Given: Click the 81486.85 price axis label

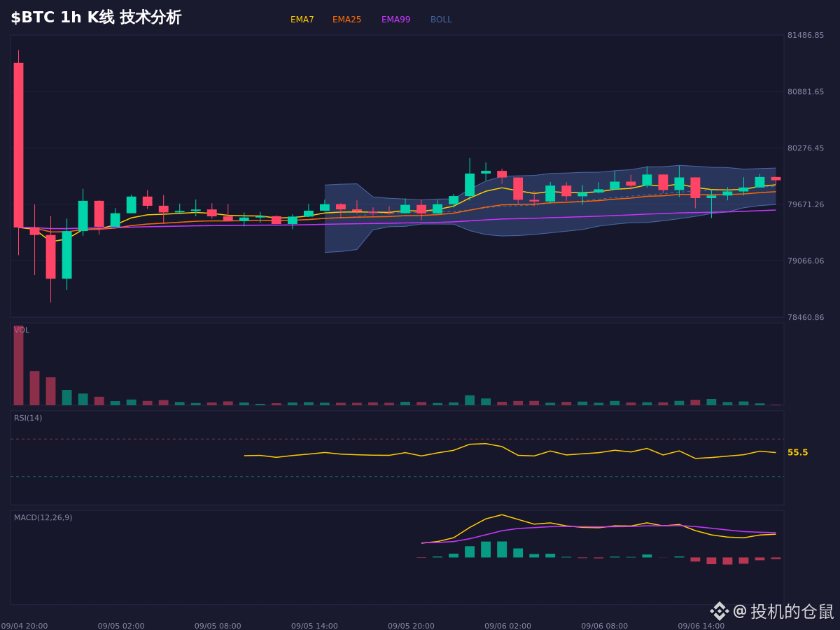Looking at the screenshot, I should (x=806, y=35).
